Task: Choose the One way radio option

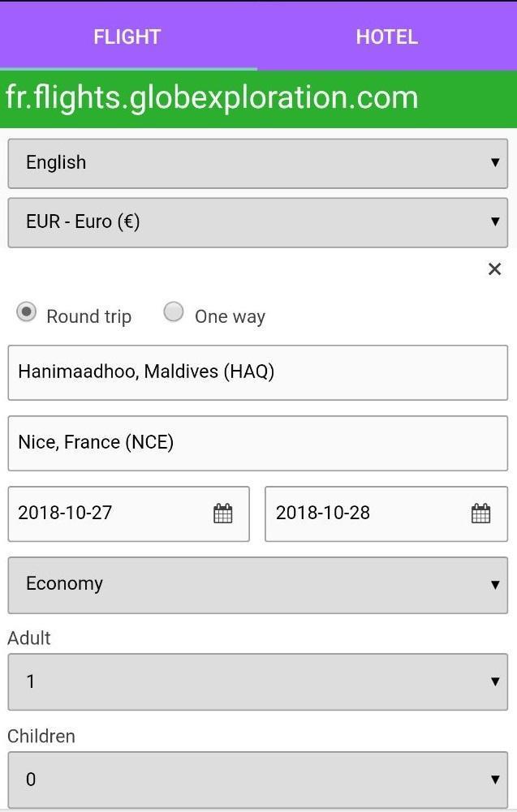Action: [174, 312]
